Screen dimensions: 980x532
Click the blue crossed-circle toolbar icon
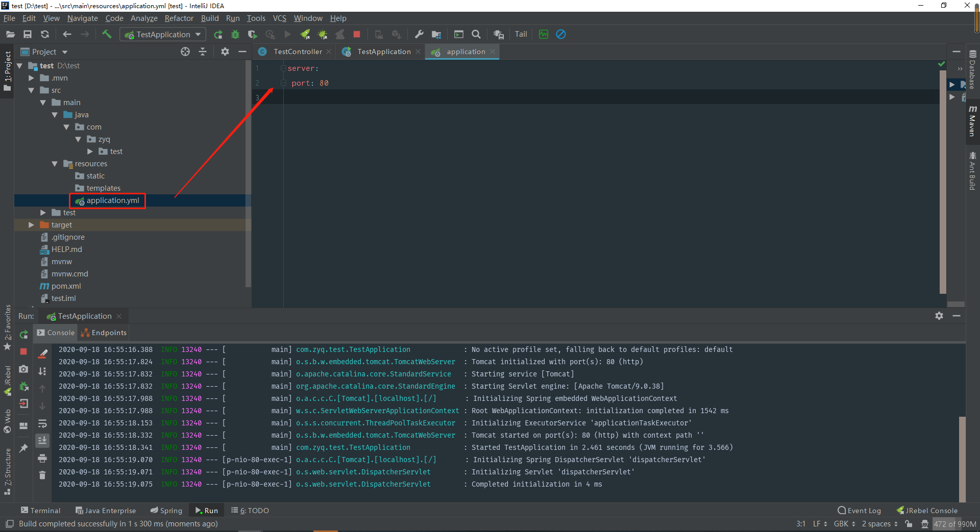(561, 34)
